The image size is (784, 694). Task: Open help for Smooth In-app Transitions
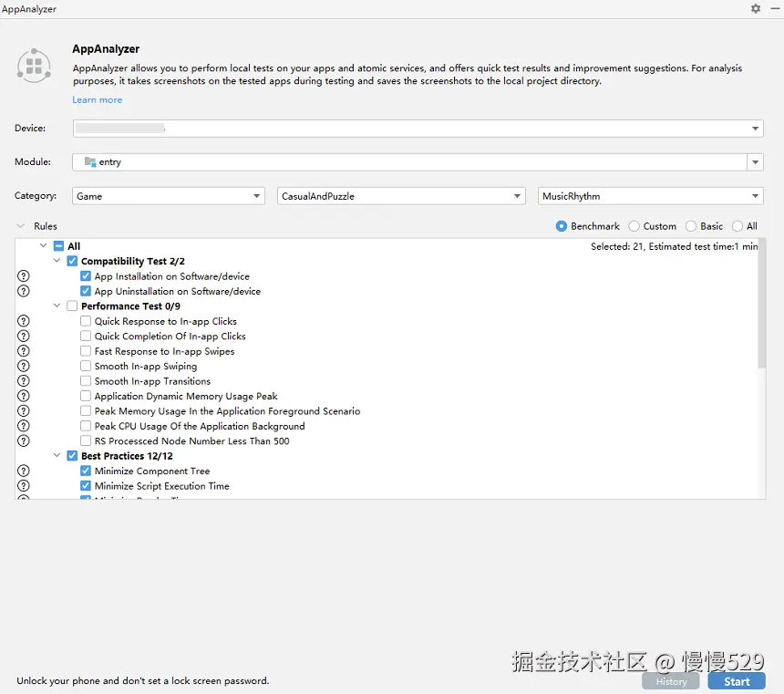pyautogui.click(x=24, y=381)
